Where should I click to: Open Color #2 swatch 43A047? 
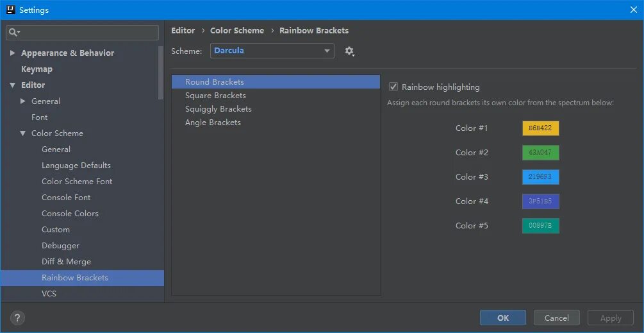(x=540, y=153)
